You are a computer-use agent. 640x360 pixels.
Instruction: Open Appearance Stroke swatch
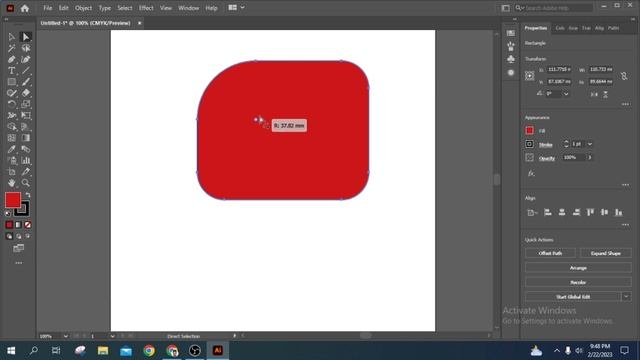pos(529,144)
